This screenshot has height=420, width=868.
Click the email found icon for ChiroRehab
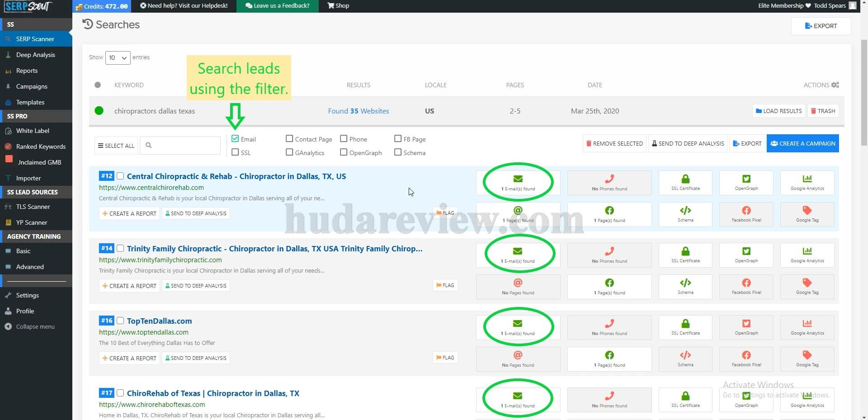518,399
